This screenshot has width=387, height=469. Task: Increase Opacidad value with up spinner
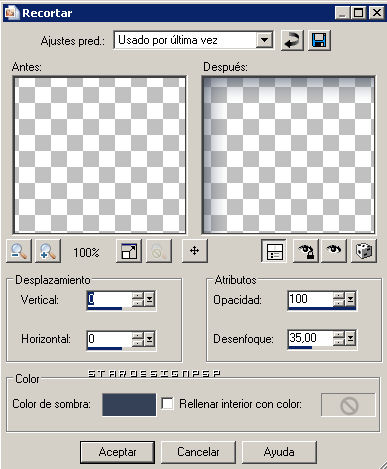click(339, 295)
